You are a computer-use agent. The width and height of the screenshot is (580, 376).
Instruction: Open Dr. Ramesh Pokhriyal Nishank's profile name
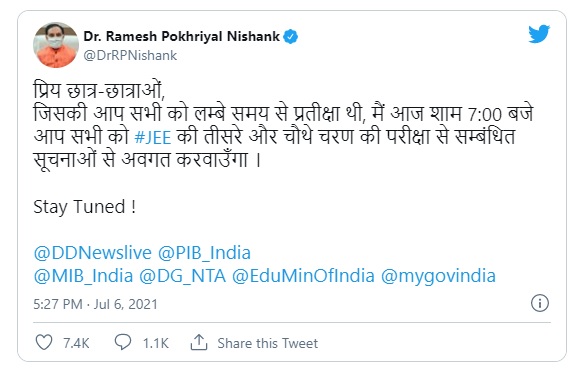point(181,36)
